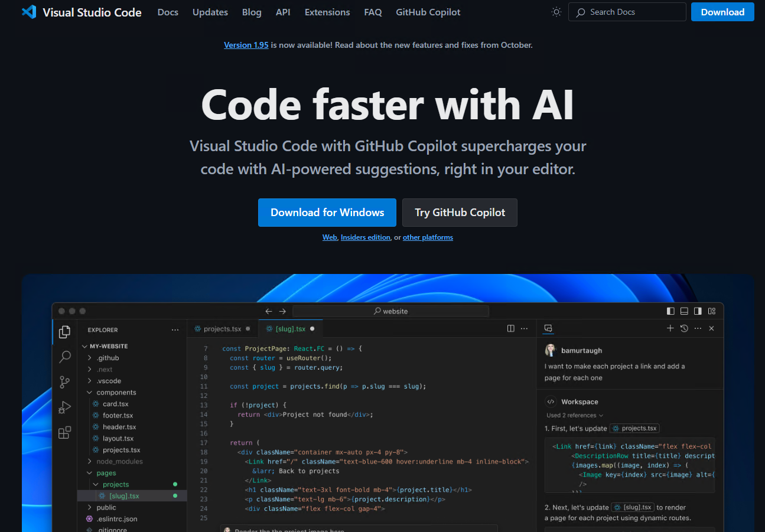Click the forward arrow in the editor title bar
Viewport: 765px width, 532px height.
pos(282,311)
